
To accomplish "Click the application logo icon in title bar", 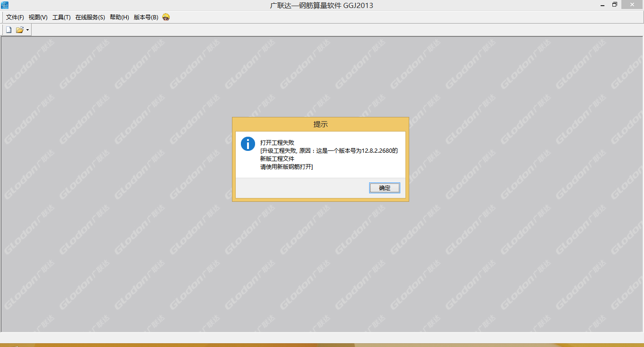I will [5, 5].
